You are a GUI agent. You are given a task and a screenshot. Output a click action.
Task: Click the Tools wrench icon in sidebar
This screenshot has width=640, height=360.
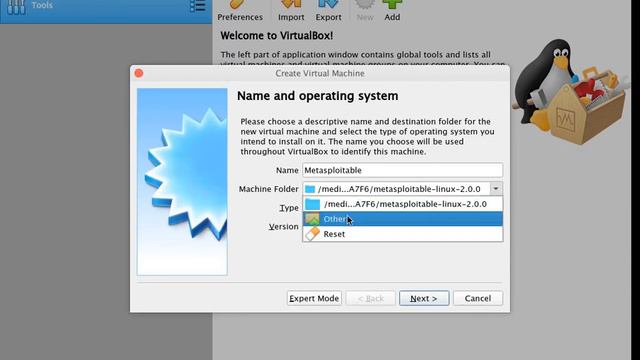pyautogui.click(x=16, y=7)
